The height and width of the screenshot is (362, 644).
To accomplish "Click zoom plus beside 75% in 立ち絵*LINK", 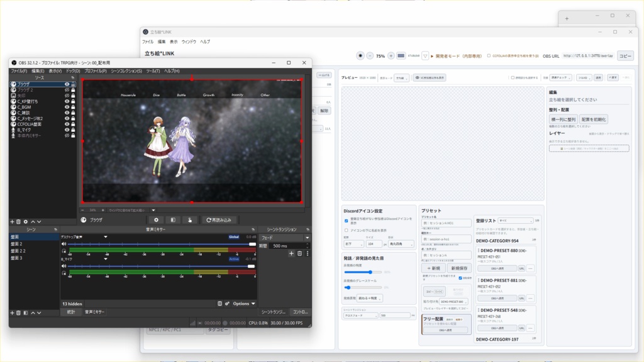I will click(x=391, y=56).
